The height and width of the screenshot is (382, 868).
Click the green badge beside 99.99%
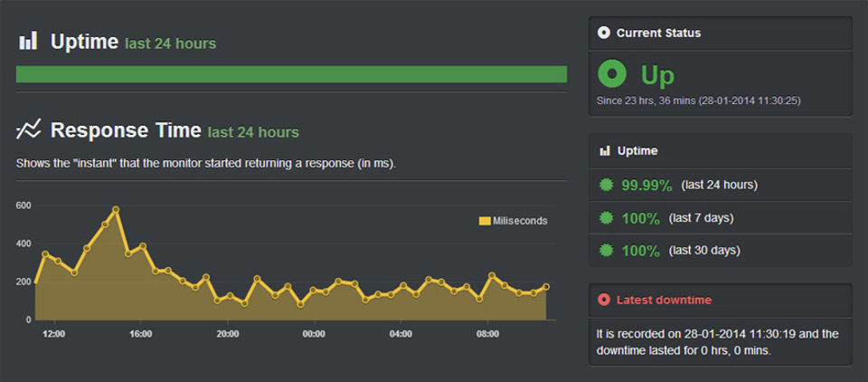(x=606, y=186)
